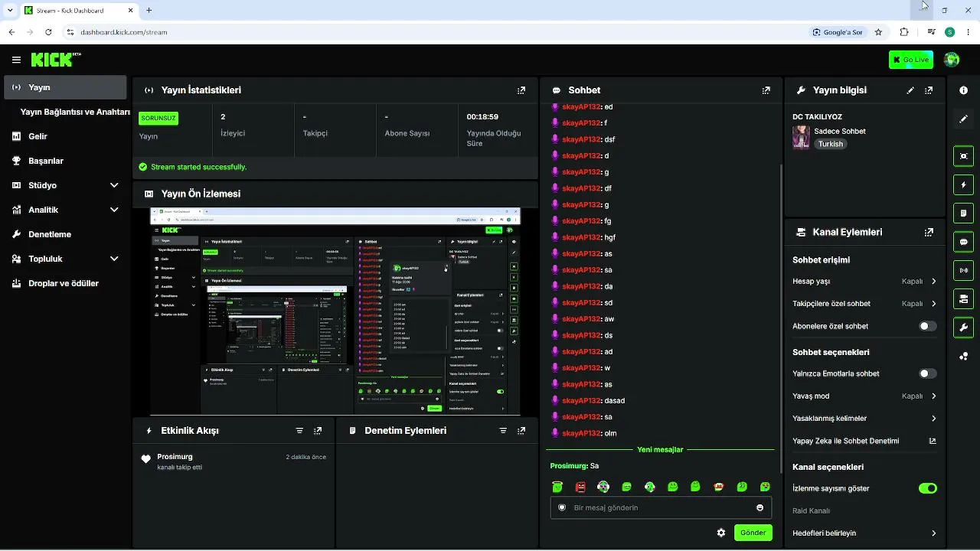980x551 pixels.
Task: Click the Turkish language tag
Action: coord(830,144)
